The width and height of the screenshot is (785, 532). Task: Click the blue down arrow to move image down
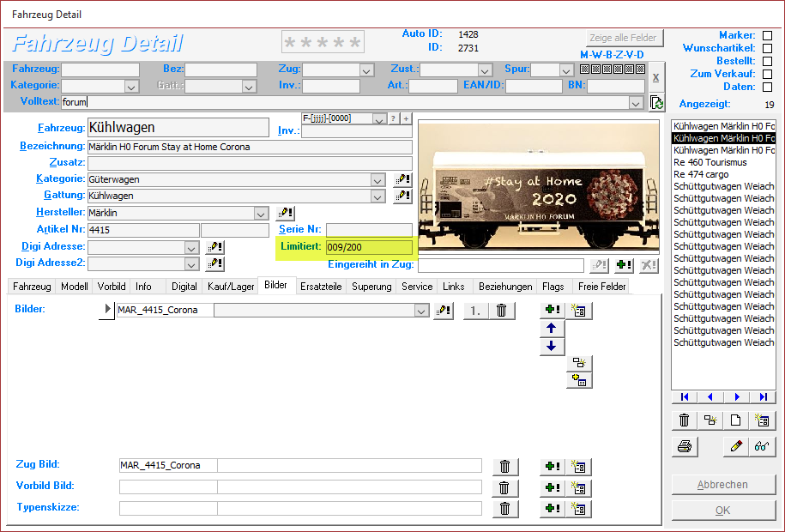tap(551, 346)
